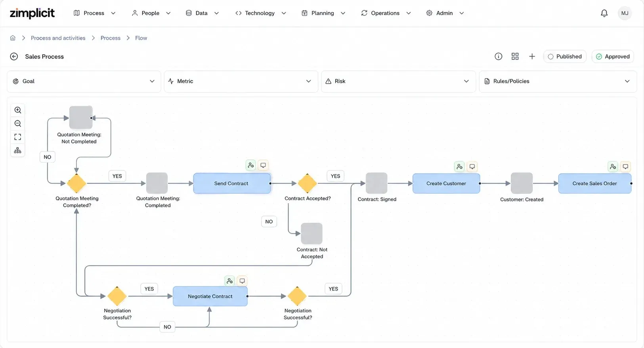Click the Published status button

click(565, 56)
